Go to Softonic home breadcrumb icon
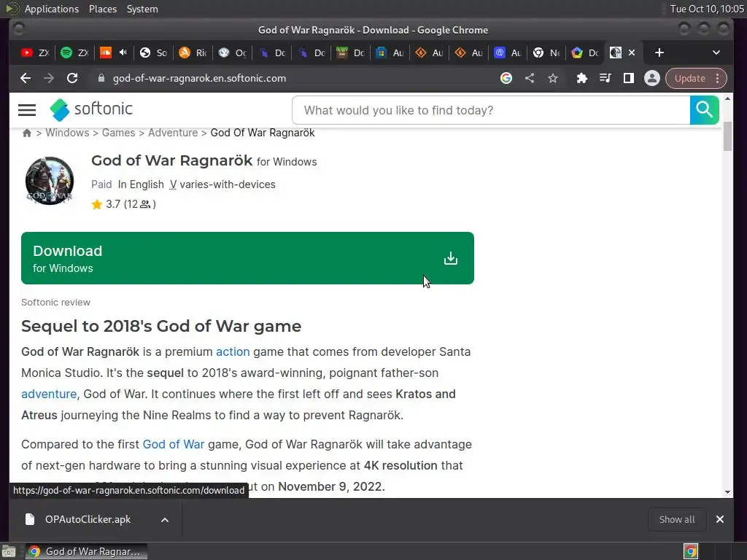Screen dimensions: 747x560 [27, 133]
